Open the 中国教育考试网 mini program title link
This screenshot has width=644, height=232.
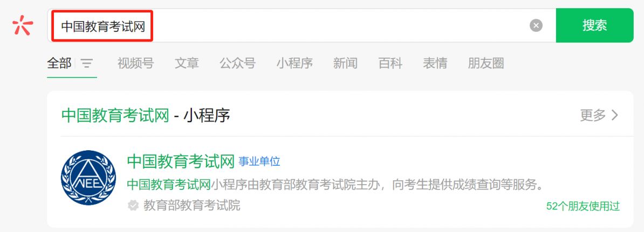pyautogui.click(x=181, y=161)
